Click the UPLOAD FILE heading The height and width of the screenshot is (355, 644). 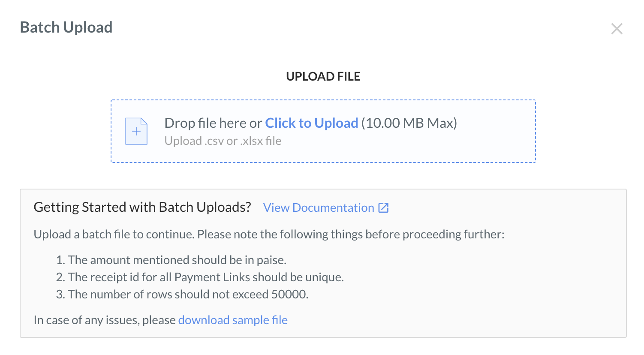coord(323,76)
